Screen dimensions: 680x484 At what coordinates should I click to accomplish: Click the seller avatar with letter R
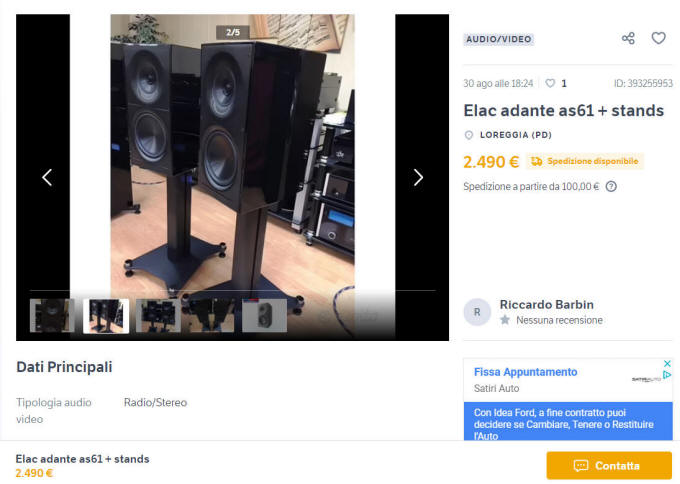point(477,312)
